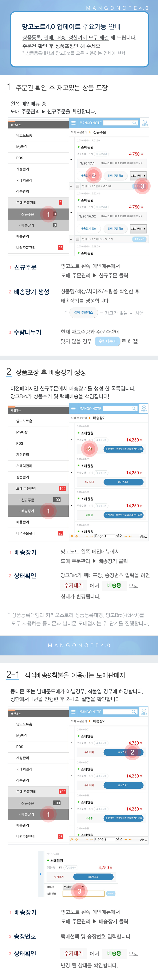The height and width of the screenshot is (980, 158).
Task: Click 배송장기 생성 on the 3/20 16:52 order
Action: (x=89, y=229)
